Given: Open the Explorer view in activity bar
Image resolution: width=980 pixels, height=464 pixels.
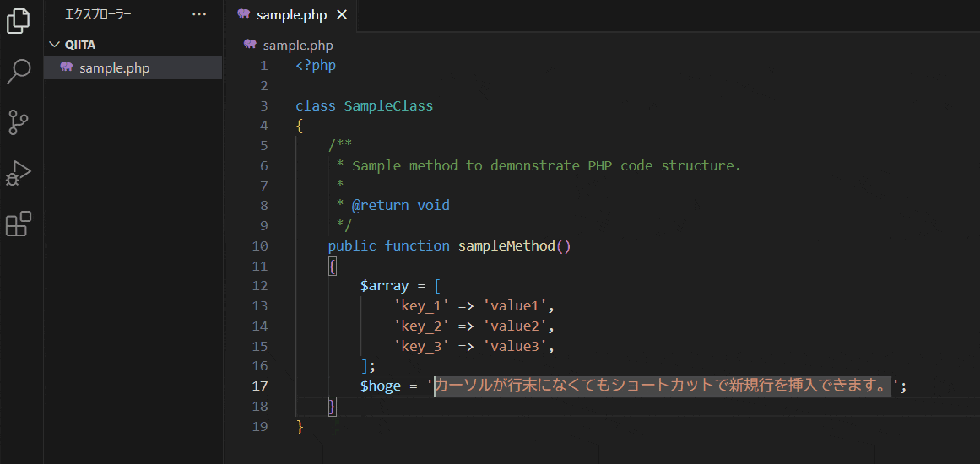Looking at the screenshot, I should [x=18, y=20].
